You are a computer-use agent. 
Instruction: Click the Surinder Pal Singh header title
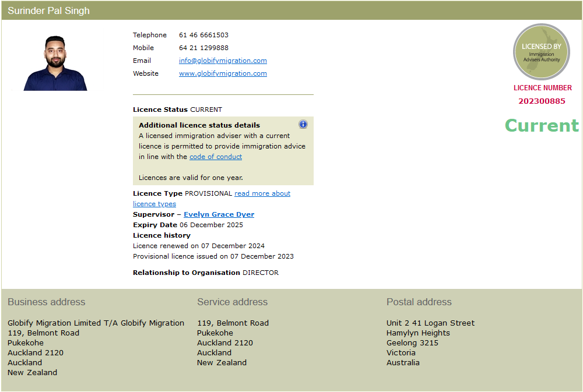coord(49,11)
